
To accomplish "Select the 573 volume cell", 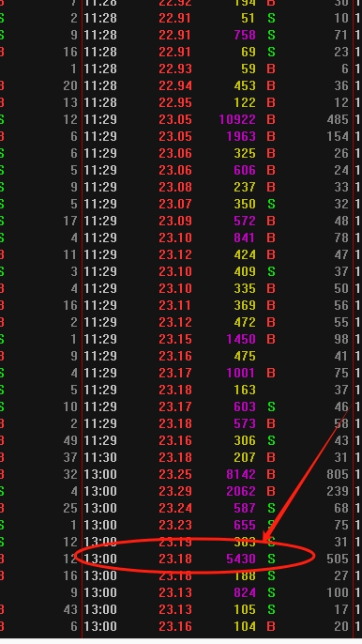I will point(245,423).
